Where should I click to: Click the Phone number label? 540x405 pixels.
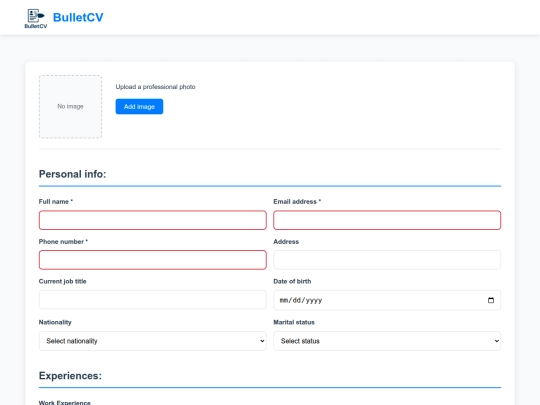click(x=63, y=242)
